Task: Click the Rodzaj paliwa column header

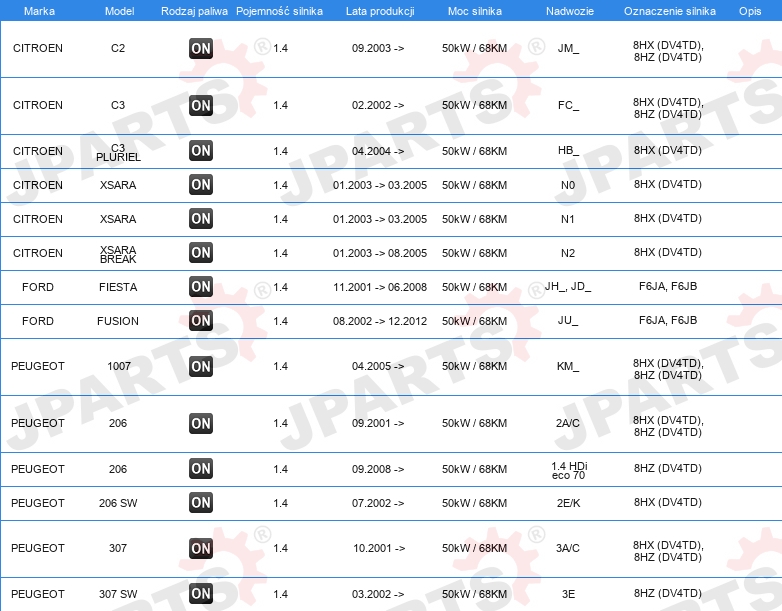Action: (x=194, y=11)
